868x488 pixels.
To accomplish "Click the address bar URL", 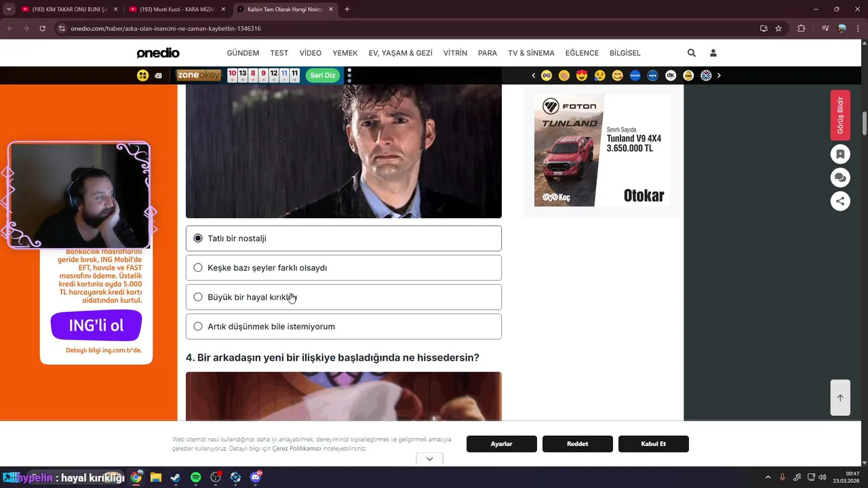I will click(166, 28).
